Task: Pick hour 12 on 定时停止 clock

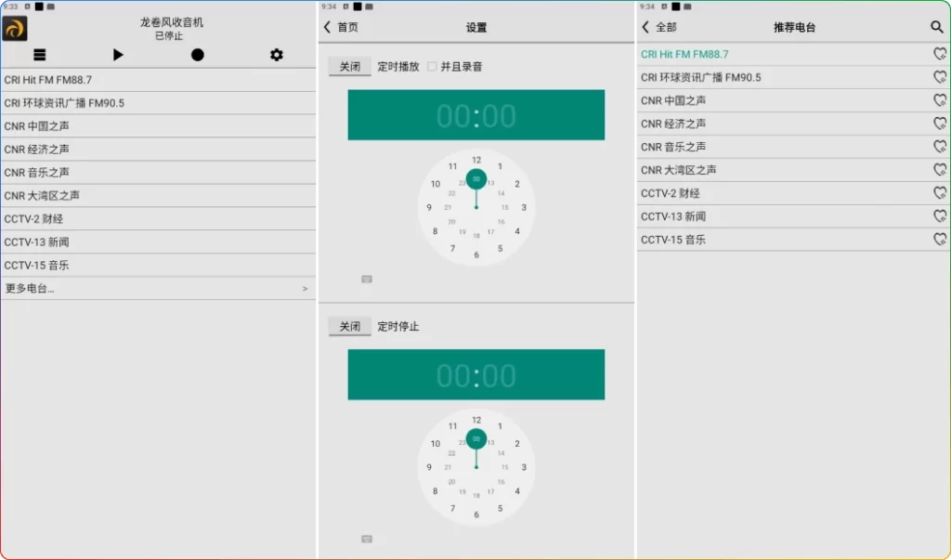Action: click(476, 420)
